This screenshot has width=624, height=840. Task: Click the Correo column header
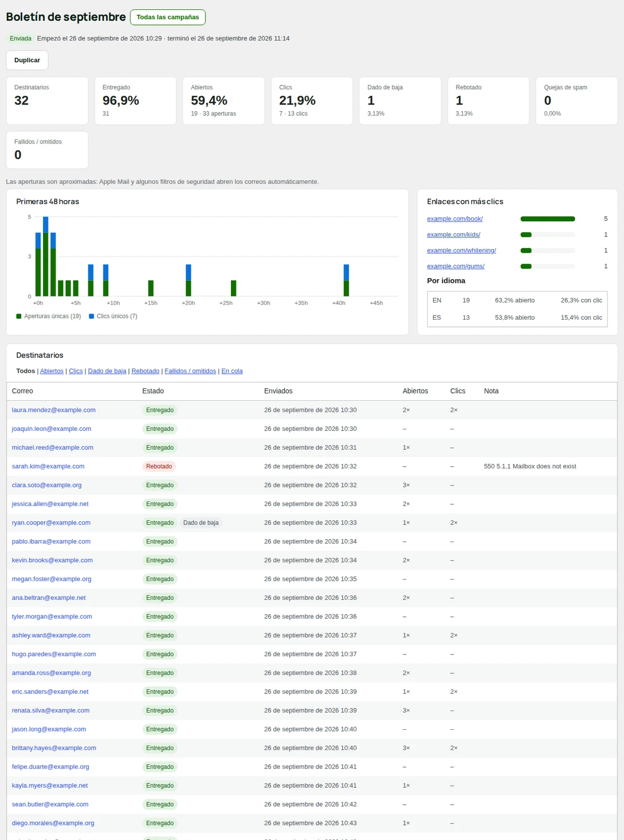(x=22, y=391)
